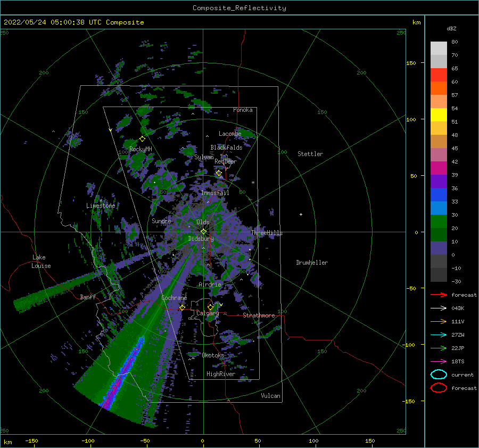
Task: Click the orange 111V arrow icon
Action: (x=439, y=321)
